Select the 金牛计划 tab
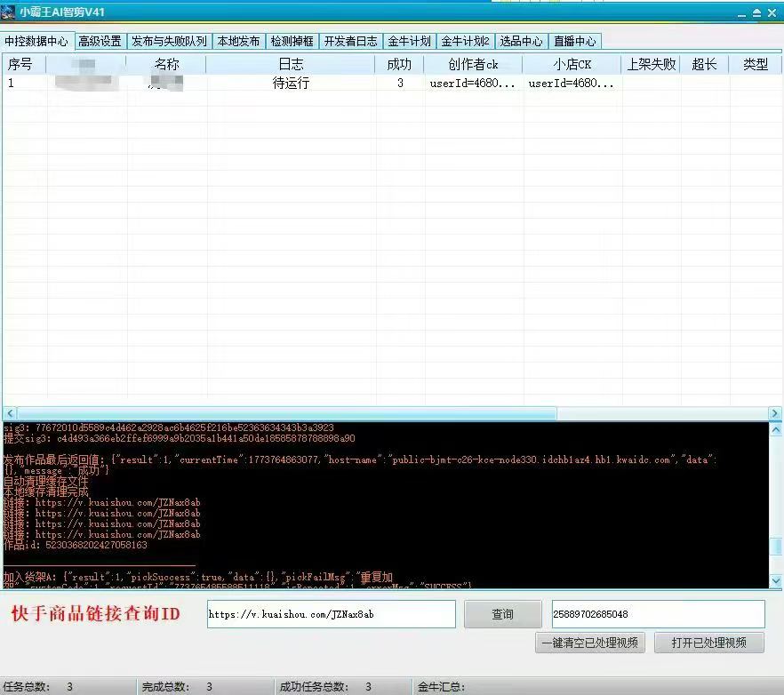Image resolution: width=784 pixels, height=695 pixels. (409, 41)
